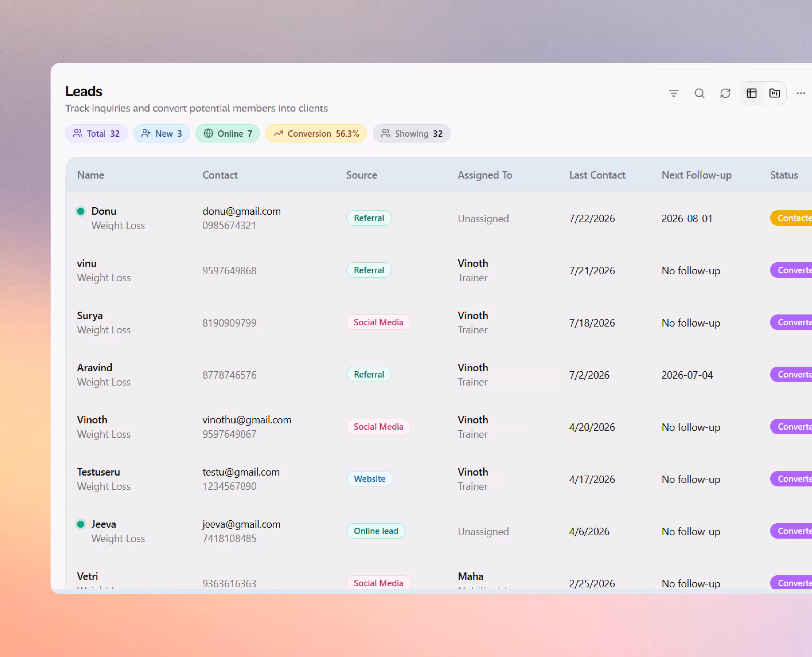Click the green online dot beside Donu
The image size is (812, 657).
(x=80, y=211)
